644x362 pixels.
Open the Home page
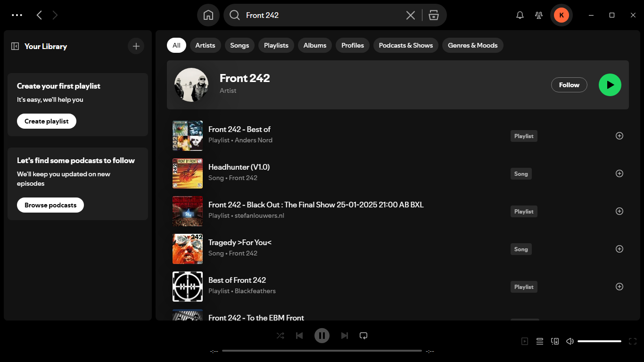point(208,15)
